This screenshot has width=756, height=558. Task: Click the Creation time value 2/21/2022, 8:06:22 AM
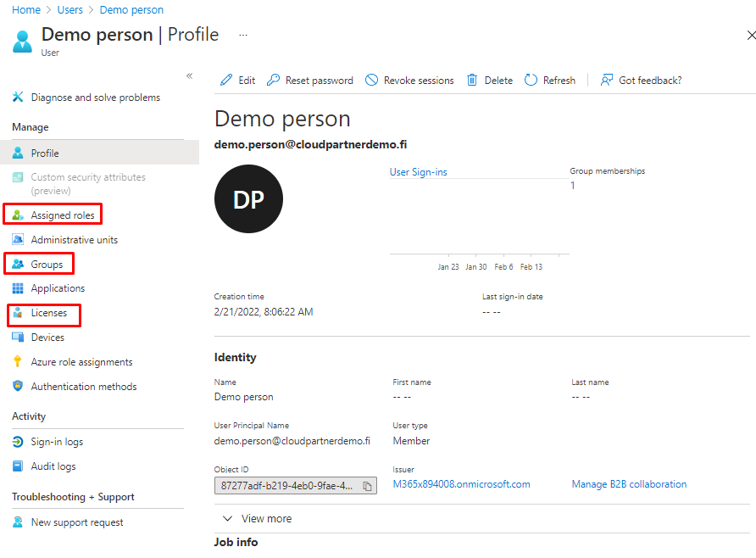(264, 311)
